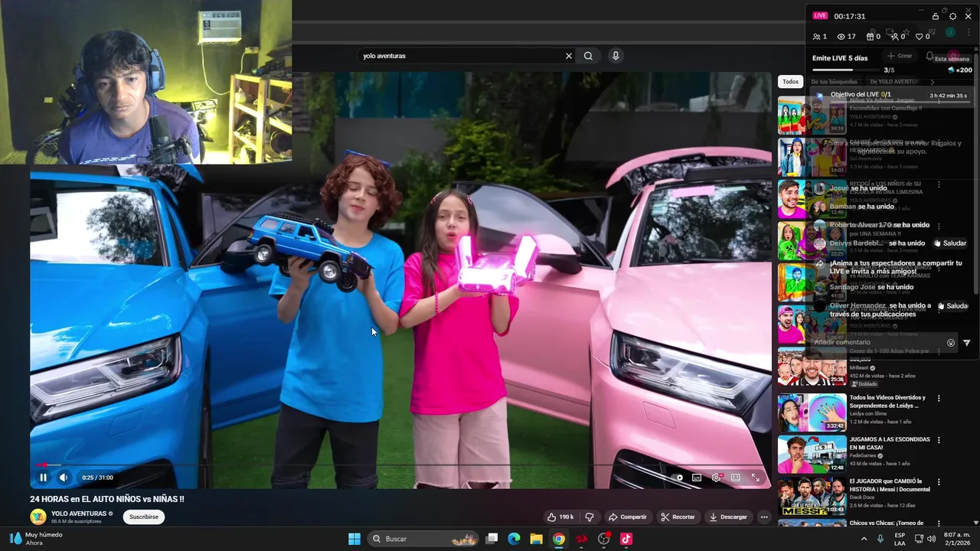Image resolution: width=980 pixels, height=551 pixels.
Task: Click the Descargar download button
Action: pyautogui.click(x=728, y=517)
